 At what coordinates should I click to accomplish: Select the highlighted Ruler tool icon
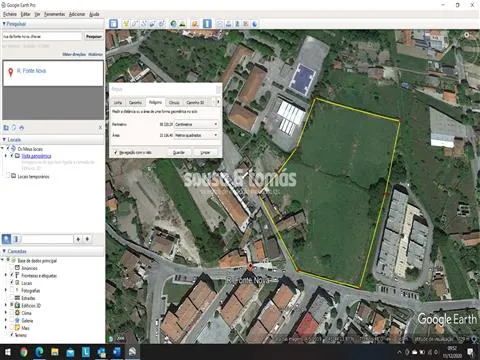pyautogui.click(x=207, y=24)
